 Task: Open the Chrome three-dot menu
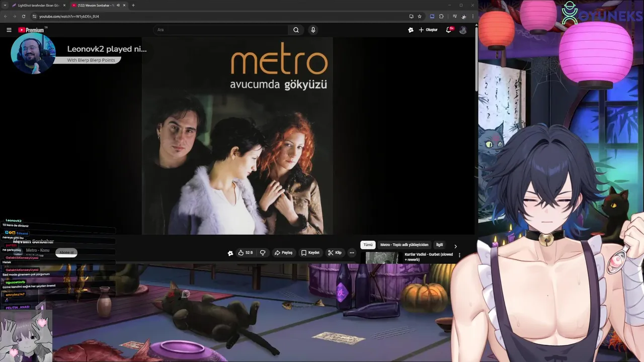[472, 16]
